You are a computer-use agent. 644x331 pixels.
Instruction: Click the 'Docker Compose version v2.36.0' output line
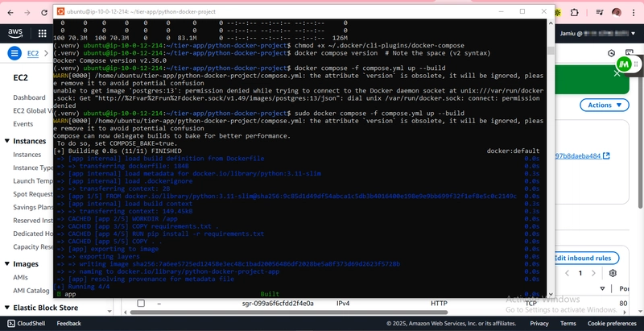(109, 60)
